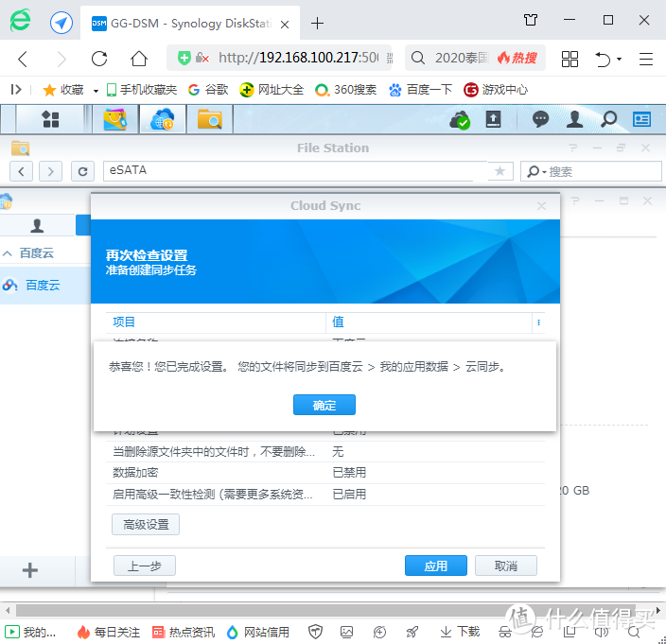Close the GG-DSM browser tab

(285, 25)
